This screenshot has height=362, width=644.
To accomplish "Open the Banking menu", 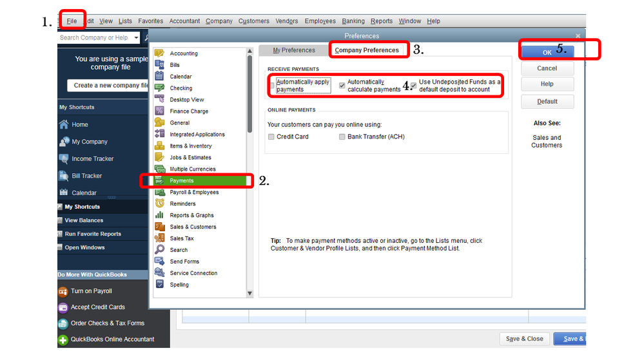I will (x=353, y=21).
